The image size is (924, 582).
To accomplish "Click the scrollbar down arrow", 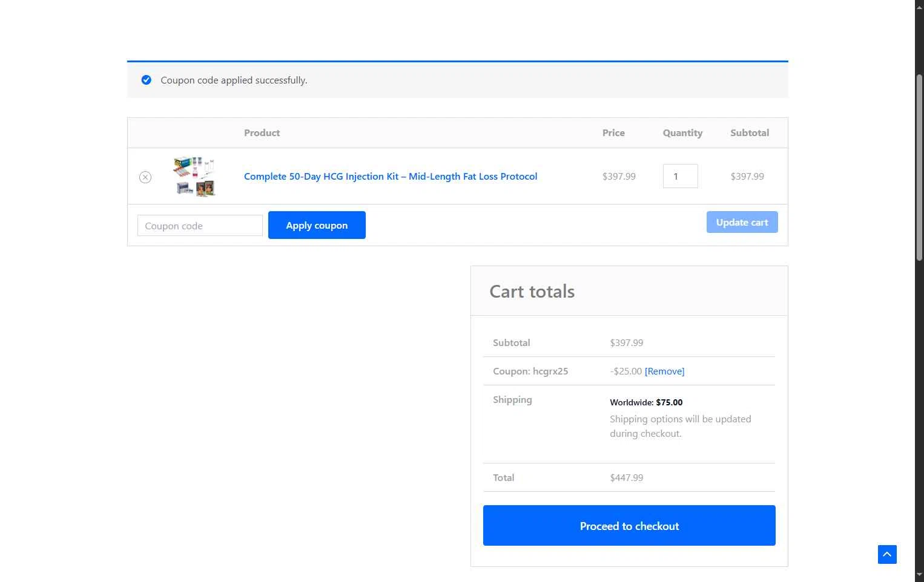I will point(919,575).
